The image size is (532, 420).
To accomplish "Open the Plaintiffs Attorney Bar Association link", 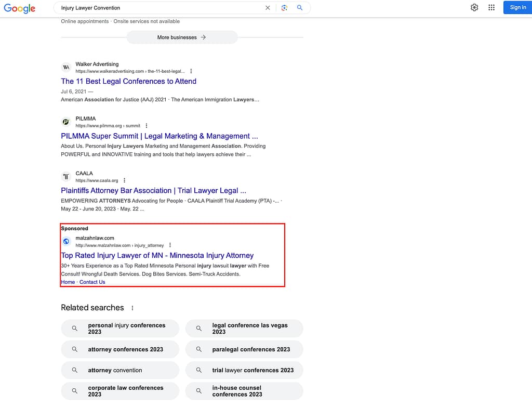I will 153,190.
